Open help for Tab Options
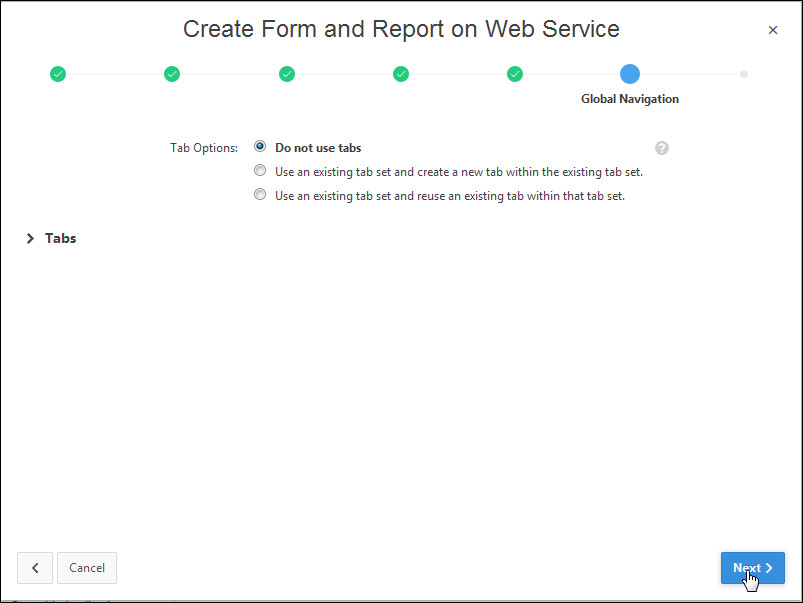 [x=662, y=148]
